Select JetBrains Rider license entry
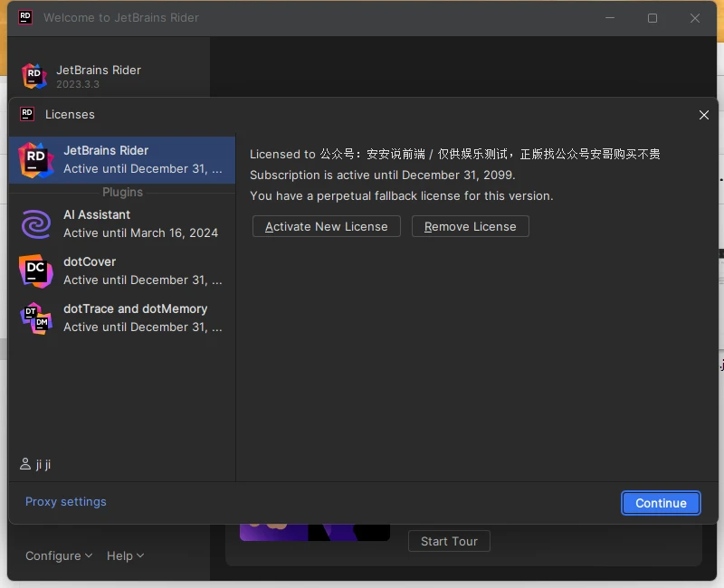 122,160
